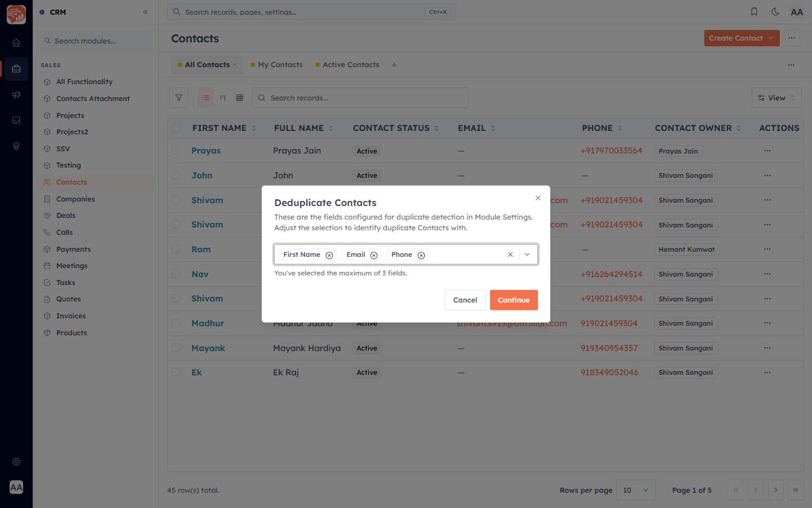
Task: Check the Madhur row checkbox
Action: 176,323
